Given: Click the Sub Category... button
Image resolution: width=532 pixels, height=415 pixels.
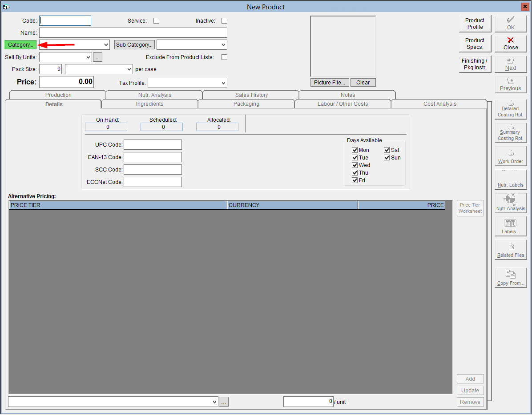Looking at the screenshot, I should 134,45.
